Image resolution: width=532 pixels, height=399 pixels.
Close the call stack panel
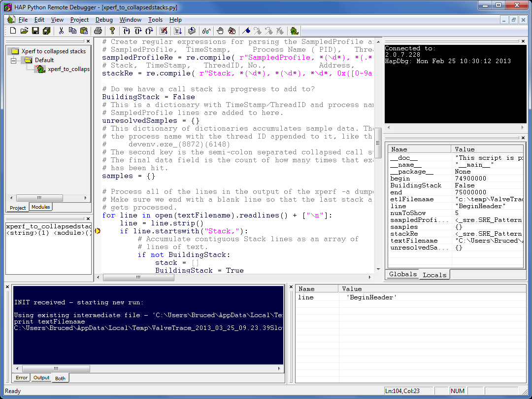click(x=88, y=218)
